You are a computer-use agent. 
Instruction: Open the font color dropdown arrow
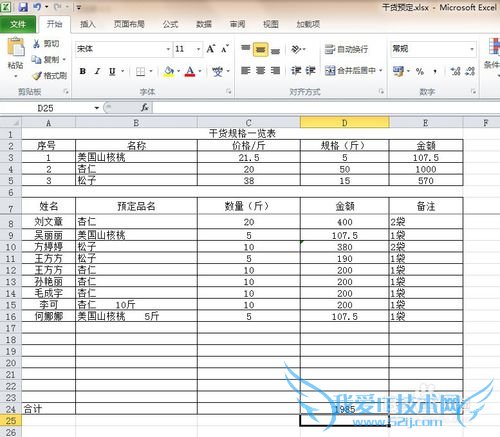click(x=200, y=71)
